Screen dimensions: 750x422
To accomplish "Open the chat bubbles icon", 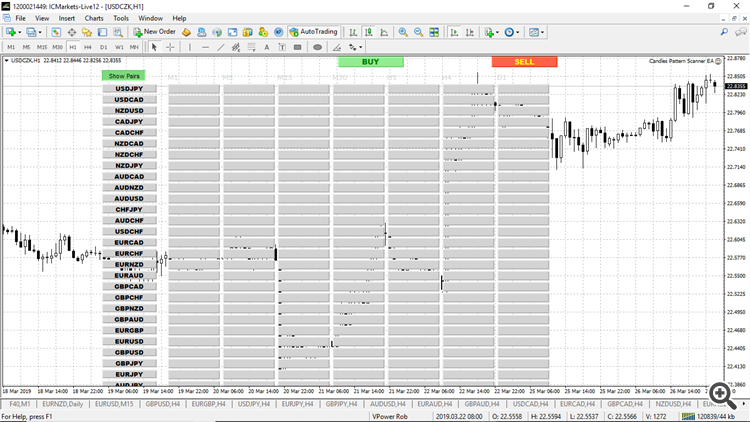I will [741, 32].
